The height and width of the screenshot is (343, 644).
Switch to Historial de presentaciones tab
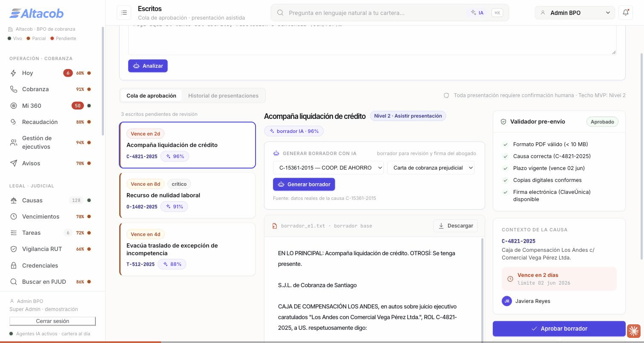pos(223,95)
